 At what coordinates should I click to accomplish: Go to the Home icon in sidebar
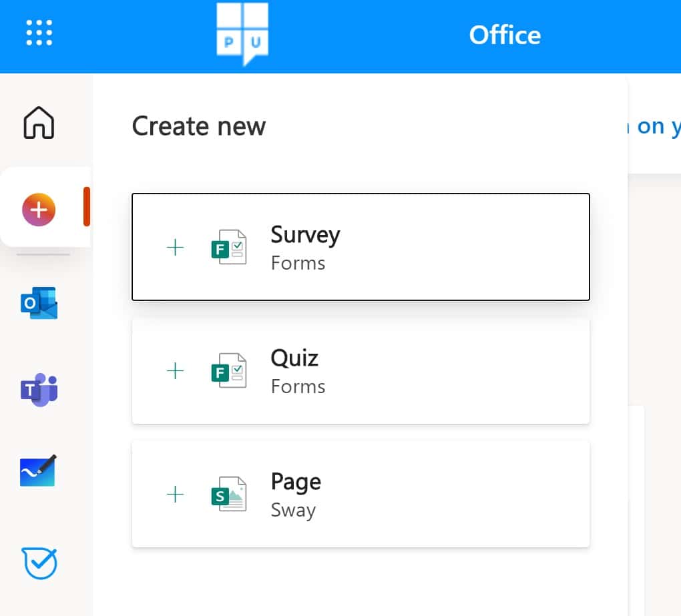[39, 123]
